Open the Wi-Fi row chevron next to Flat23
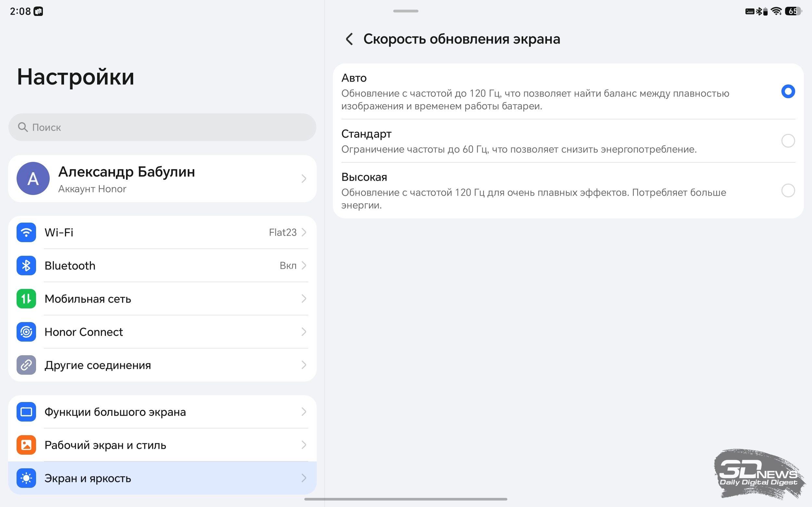 [304, 232]
